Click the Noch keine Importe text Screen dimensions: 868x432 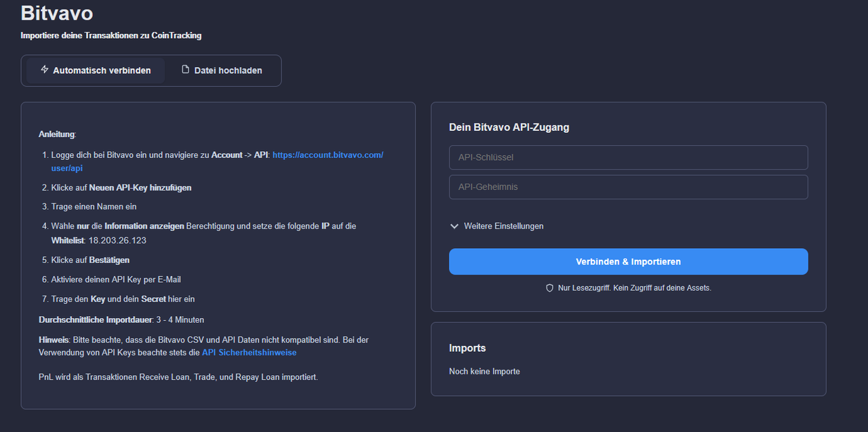tap(484, 372)
